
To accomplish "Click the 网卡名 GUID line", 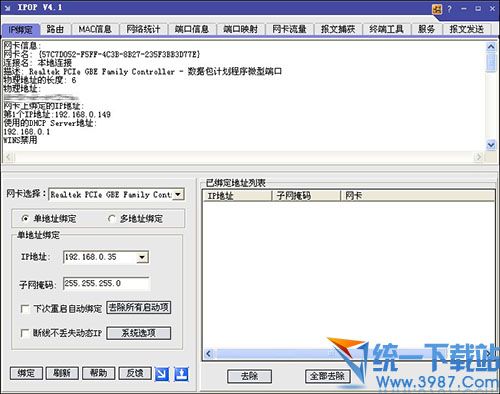I will click(x=102, y=54).
